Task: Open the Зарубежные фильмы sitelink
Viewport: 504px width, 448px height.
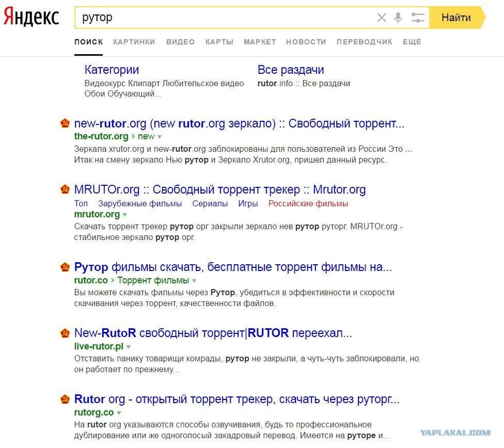Action: [140, 204]
